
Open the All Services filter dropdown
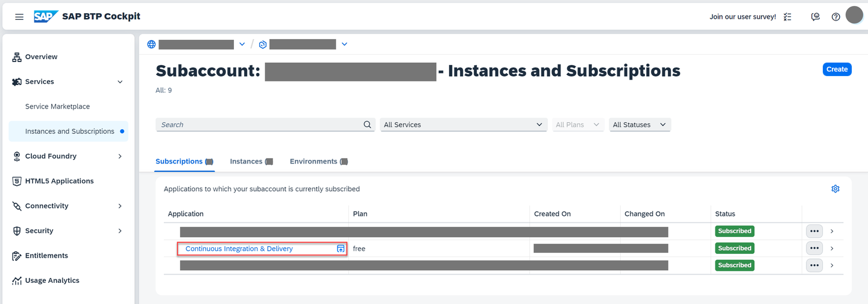(x=464, y=125)
